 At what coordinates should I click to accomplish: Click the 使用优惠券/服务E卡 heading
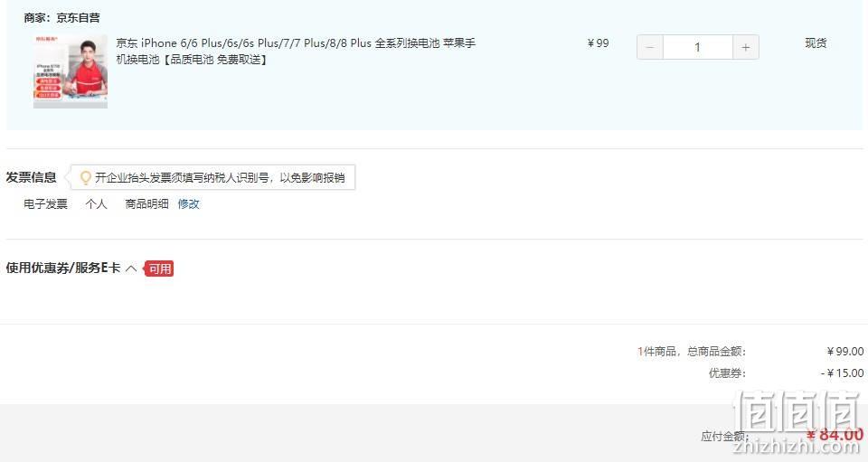[x=63, y=268]
